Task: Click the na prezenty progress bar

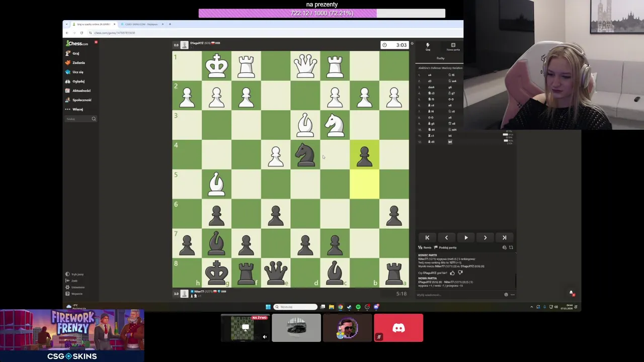Action: 322,14
